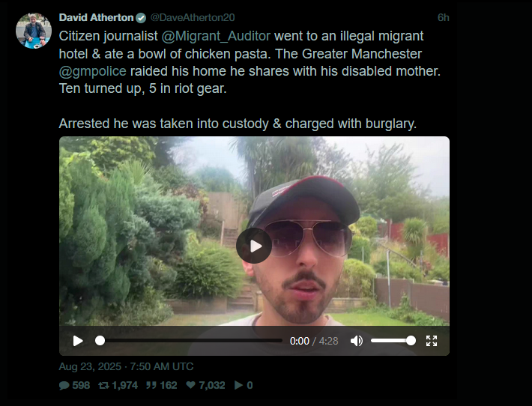Image resolution: width=532 pixels, height=406 pixels.
Task: Open the @Migrant_Auditor mention
Action: click(x=216, y=36)
